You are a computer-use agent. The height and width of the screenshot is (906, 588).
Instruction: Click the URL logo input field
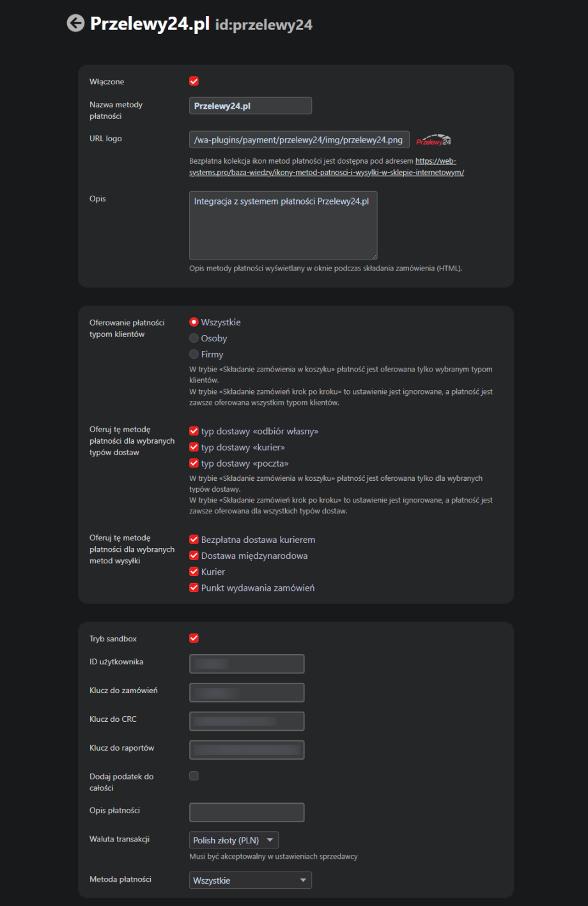[299, 140]
